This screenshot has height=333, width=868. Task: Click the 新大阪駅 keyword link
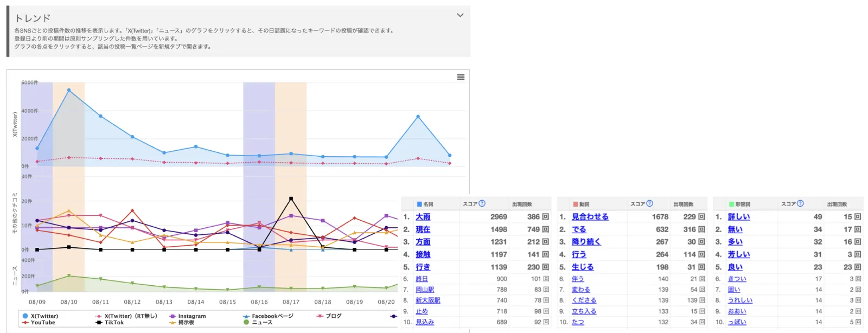pos(427,300)
